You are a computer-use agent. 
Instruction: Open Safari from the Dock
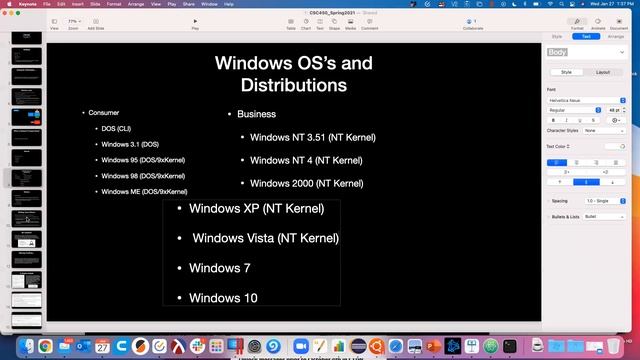click(x=396, y=347)
